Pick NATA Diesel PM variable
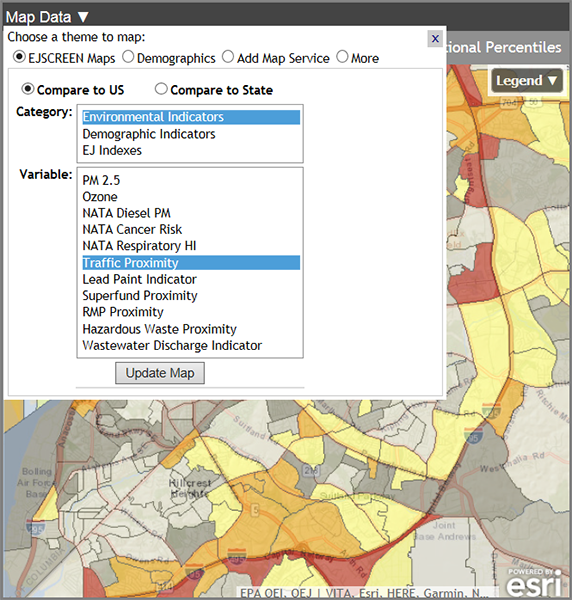572x600 pixels. tap(191, 213)
